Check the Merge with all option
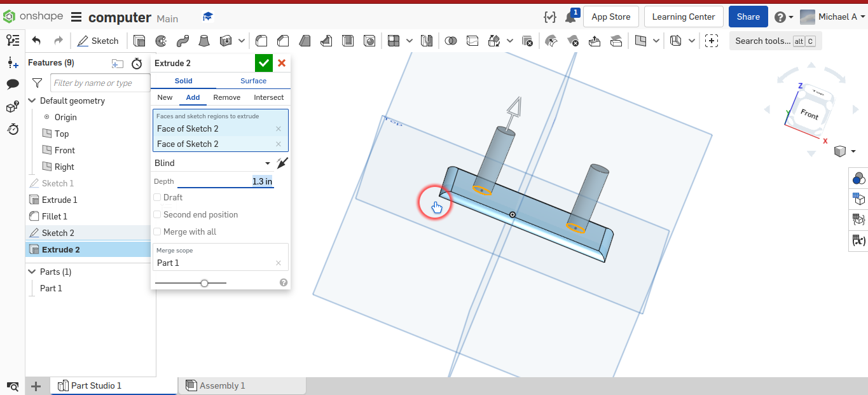This screenshot has height=395, width=868. point(156,232)
